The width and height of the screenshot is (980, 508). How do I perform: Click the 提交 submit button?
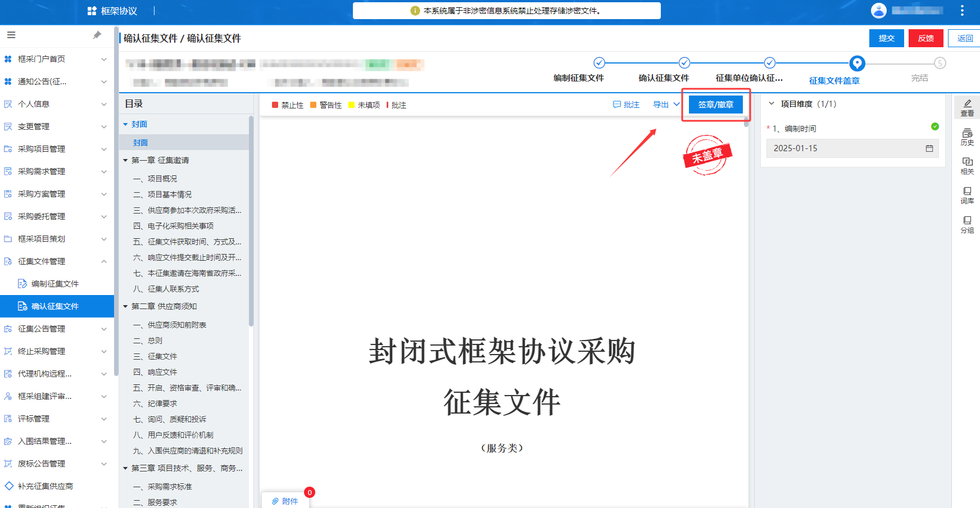pos(887,38)
